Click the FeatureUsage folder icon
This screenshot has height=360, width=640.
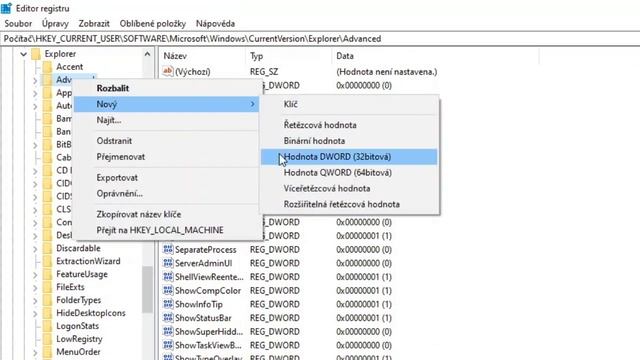point(47,274)
